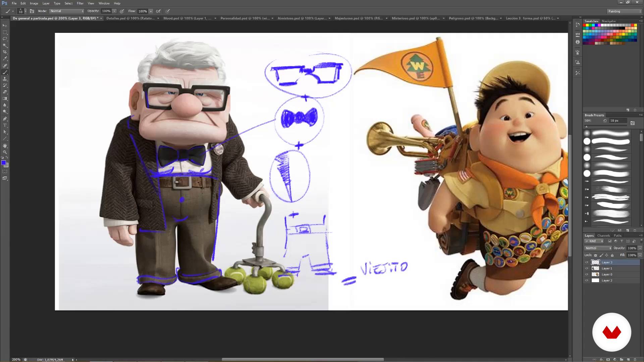Select the Magic Wand tool
This screenshot has height=362, width=644.
(x=5, y=46)
